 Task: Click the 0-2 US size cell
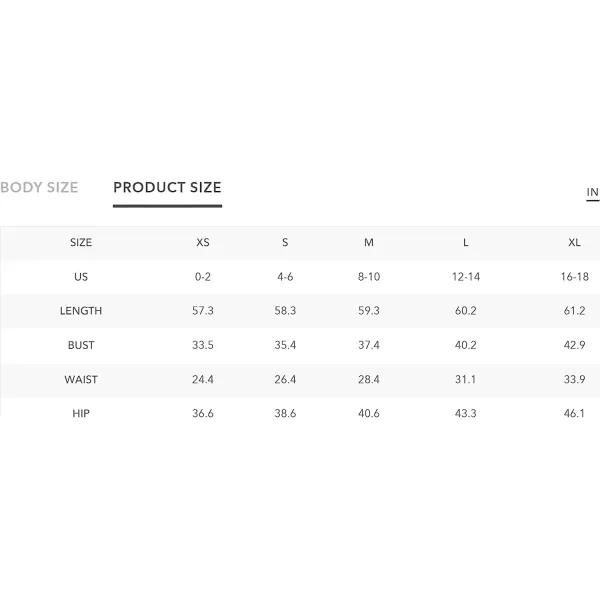click(x=203, y=277)
